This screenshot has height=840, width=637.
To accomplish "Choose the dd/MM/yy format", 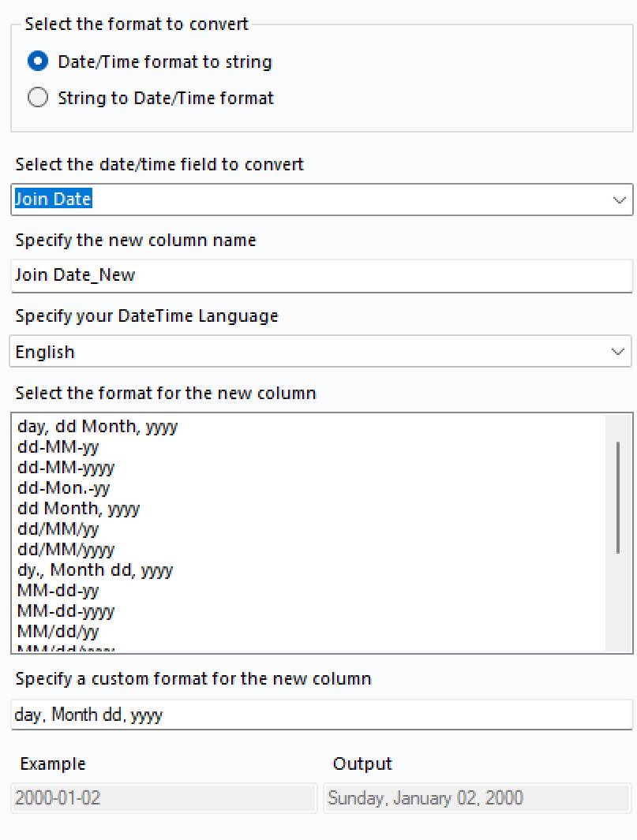I will click(x=58, y=529).
